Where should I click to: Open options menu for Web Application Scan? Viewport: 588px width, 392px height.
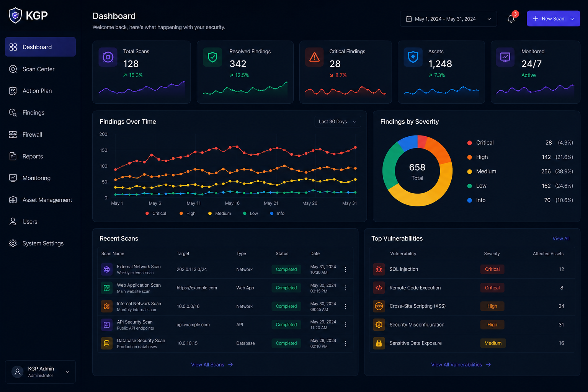[346, 288]
